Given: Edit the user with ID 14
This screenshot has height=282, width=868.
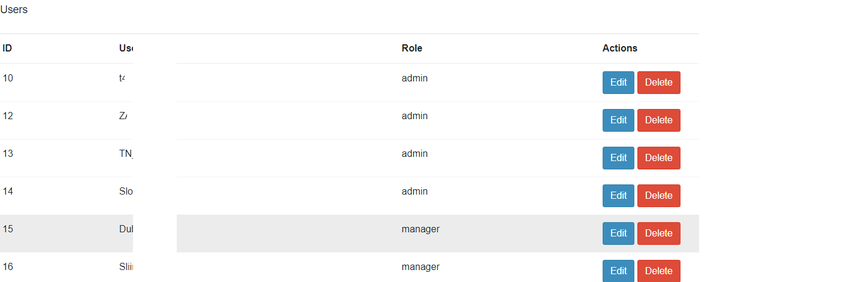Looking at the screenshot, I should [x=618, y=196].
